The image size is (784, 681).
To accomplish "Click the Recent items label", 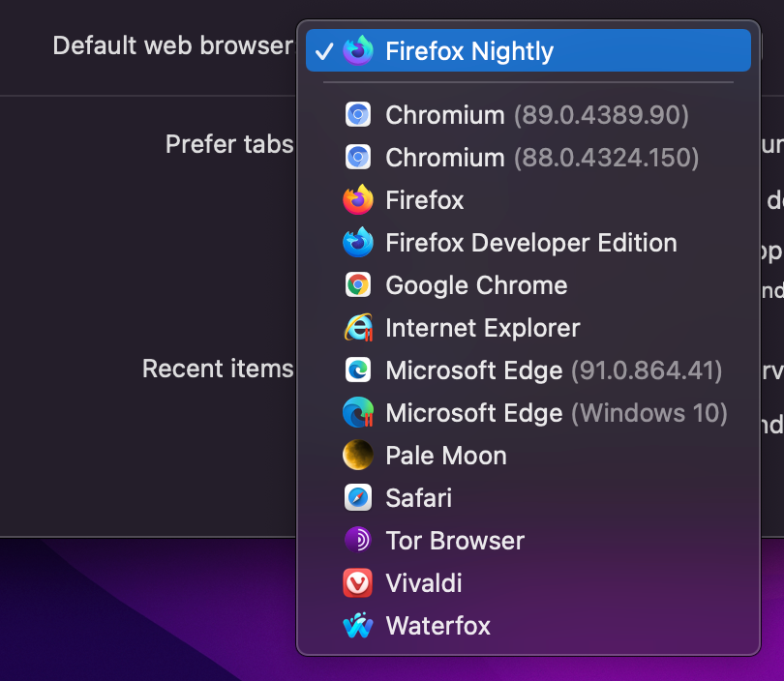I will point(218,369).
